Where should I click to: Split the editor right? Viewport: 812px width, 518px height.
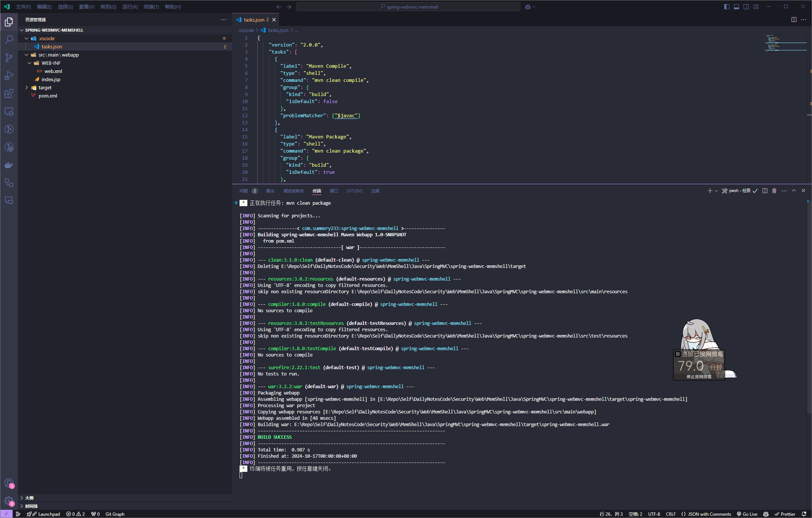pos(794,20)
